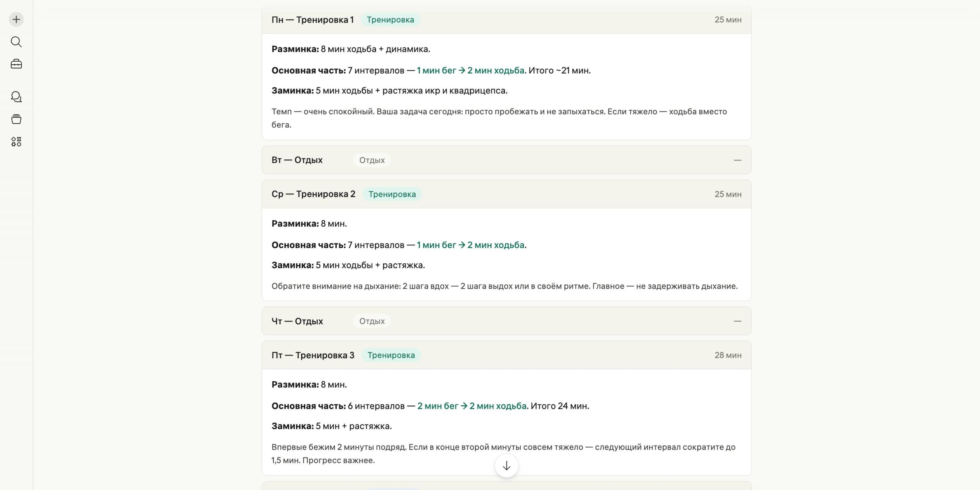Open search from the sidebar

point(16,42)
